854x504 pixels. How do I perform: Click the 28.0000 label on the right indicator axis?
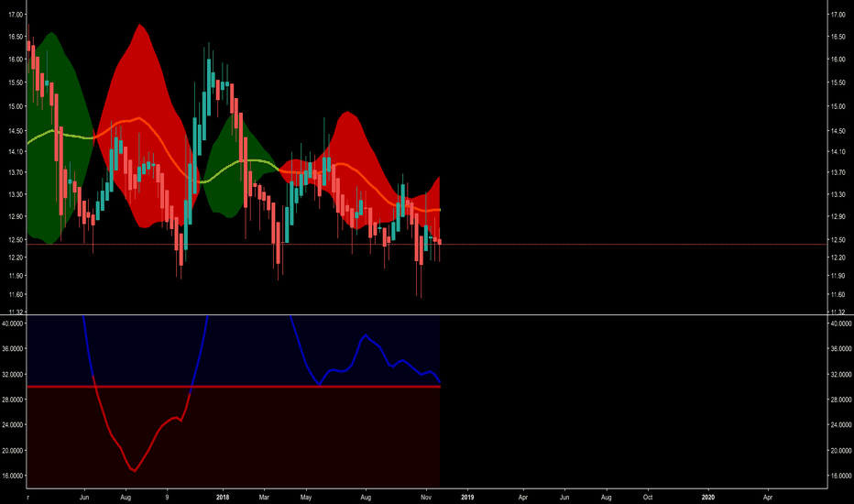[841, 400]
